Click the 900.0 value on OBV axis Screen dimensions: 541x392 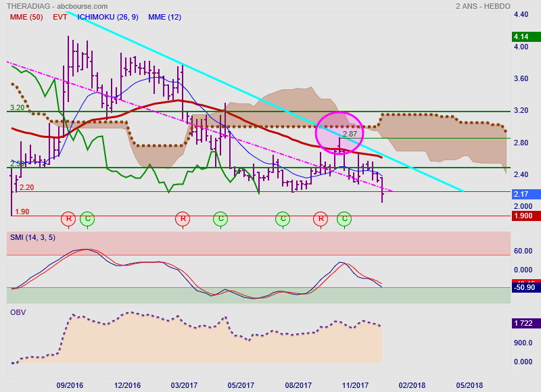tap(523, 343)
